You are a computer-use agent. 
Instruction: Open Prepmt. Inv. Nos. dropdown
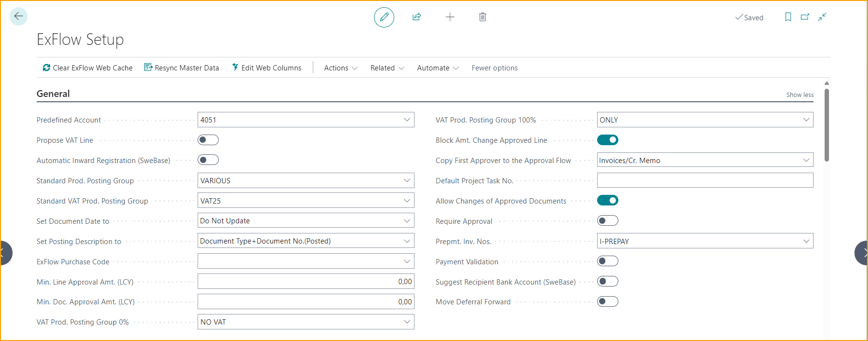pos(806,241)
